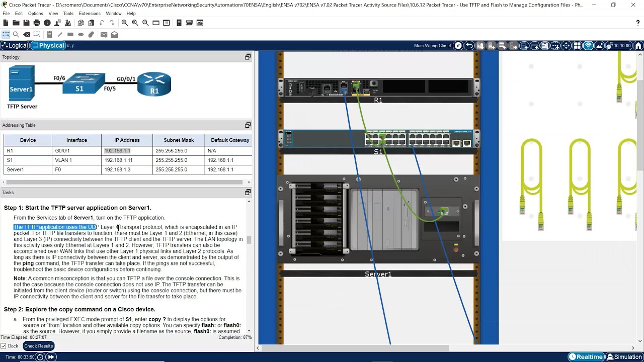
Task: Click the Main Wiring Closet label
Action: [x=433, y=46]
